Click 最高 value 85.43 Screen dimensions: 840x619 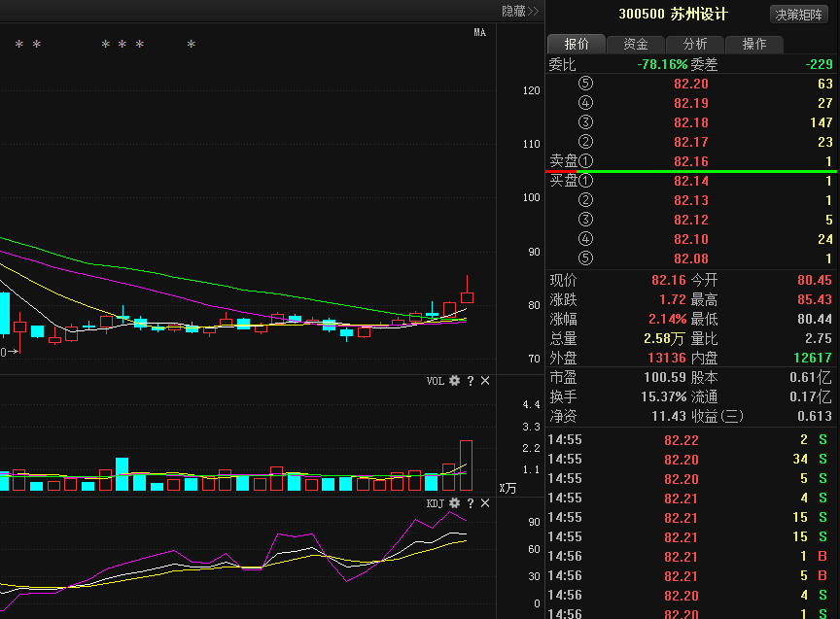click(x=815, y=299)
